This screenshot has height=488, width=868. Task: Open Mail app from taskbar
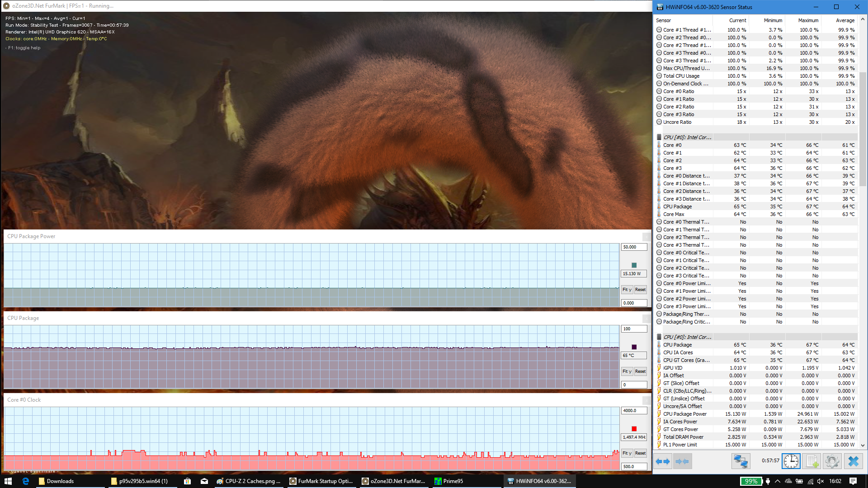204,481
